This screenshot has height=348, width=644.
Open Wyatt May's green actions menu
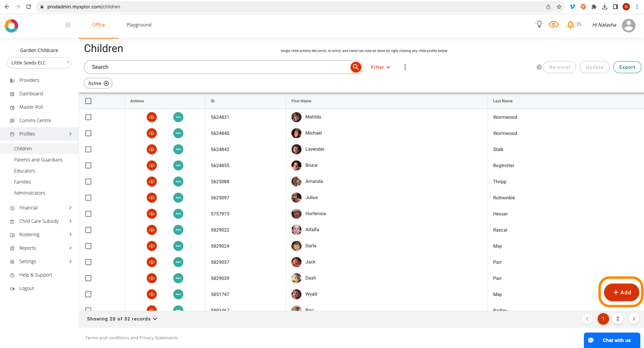(x=178, y=294)
